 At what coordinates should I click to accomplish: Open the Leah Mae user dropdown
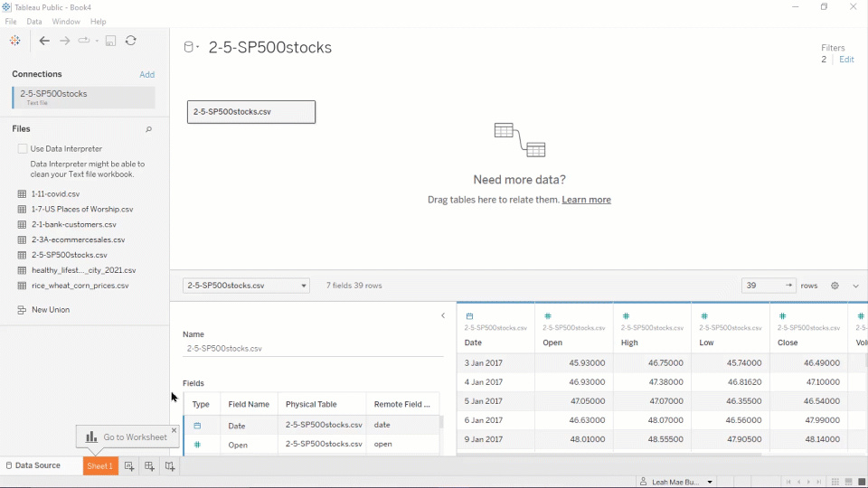point(710,482)
